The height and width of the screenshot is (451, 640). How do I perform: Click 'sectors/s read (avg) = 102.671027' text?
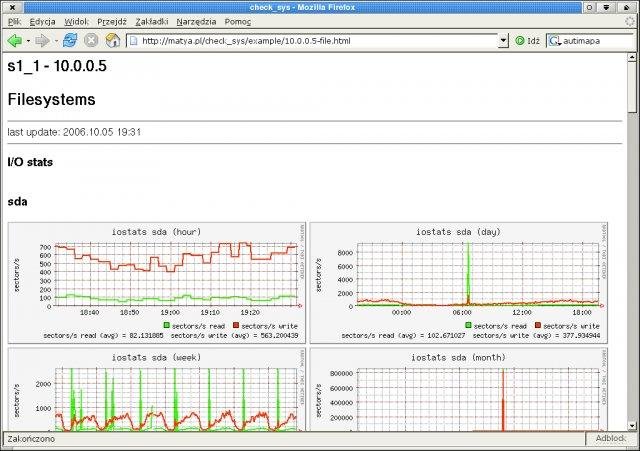(x=403, y=335)
